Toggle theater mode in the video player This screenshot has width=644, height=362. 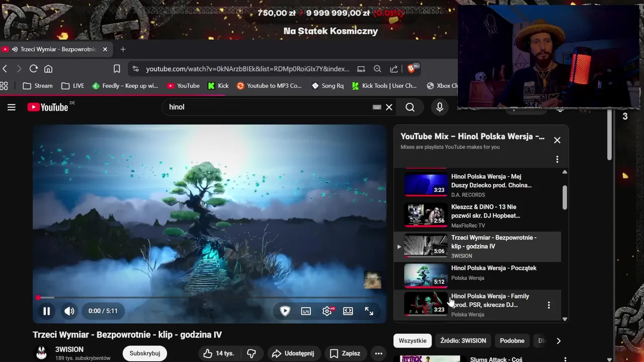pos(348,311)
